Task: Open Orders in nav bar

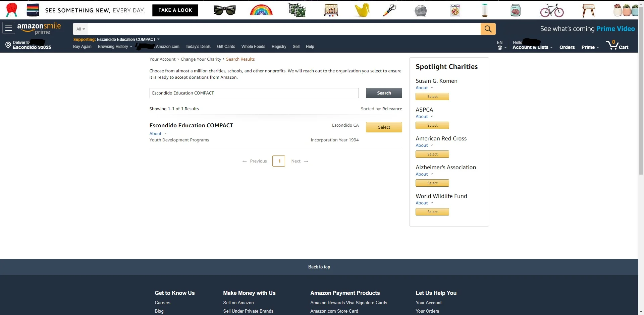Action: point(567,47)
